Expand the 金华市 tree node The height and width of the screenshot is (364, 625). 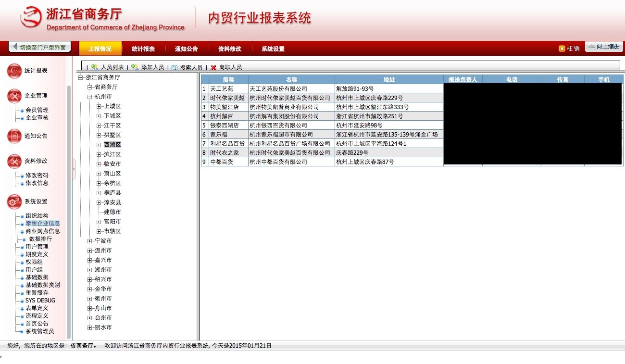coord(89,289)
